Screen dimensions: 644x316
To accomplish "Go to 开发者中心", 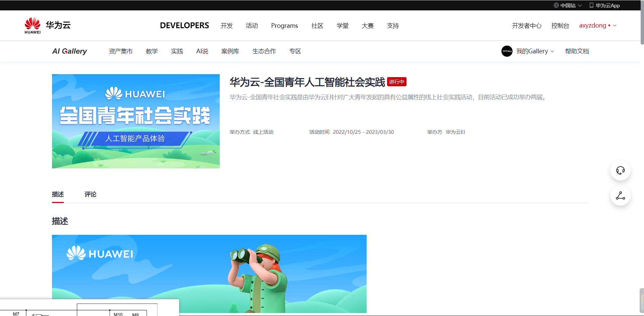I will (x=527, y=25).
